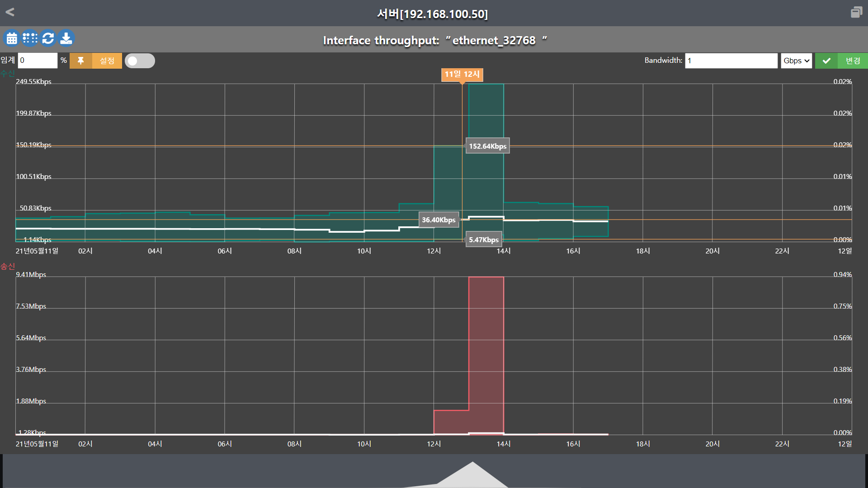
Task: Click the download data icon
Action: pyautogui.click(x=66, y=38)
